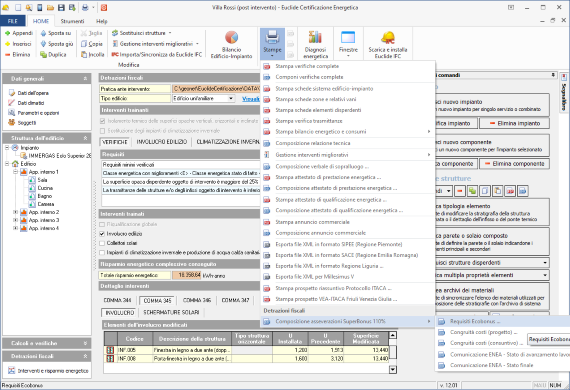This screenshot has height=390, width=570.
Task: Click the save icon in quick access toolbar
Action: point(61,7)
